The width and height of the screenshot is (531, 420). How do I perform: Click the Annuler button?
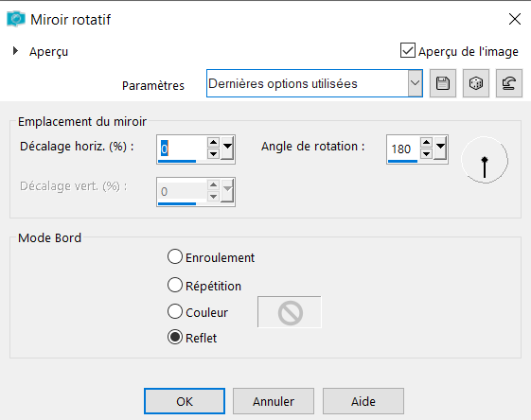pyautogui.click(x=274, y=401)
